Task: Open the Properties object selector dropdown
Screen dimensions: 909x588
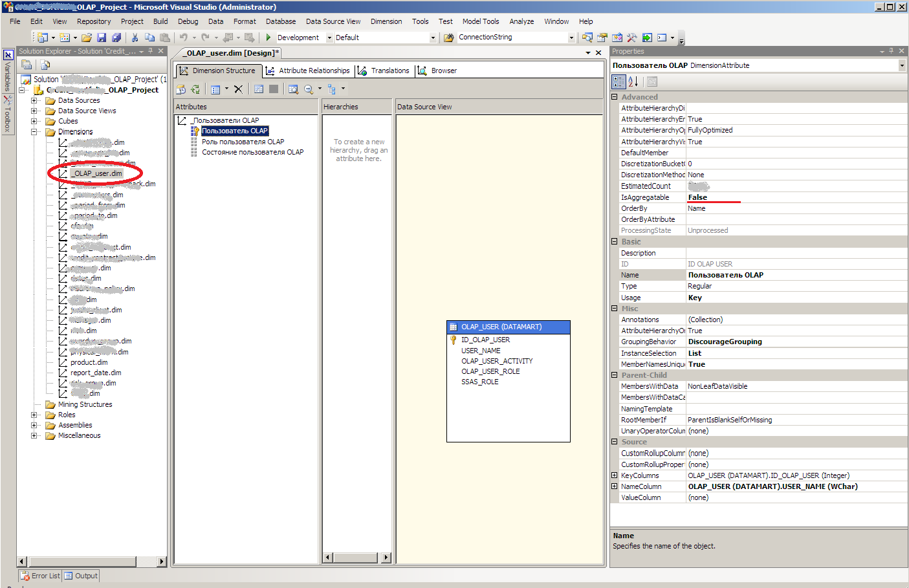Action: point(902,65)
